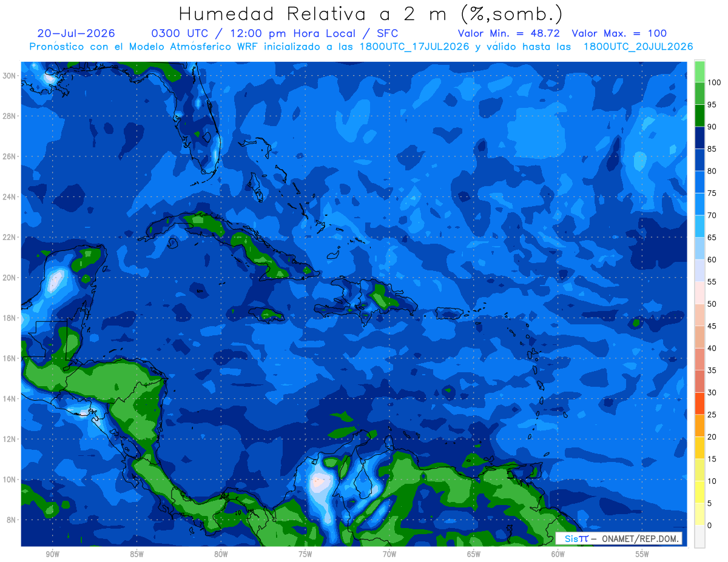Click the legend value 70
This screenshot has width=728, height=562.
click(x=712, y=215)
